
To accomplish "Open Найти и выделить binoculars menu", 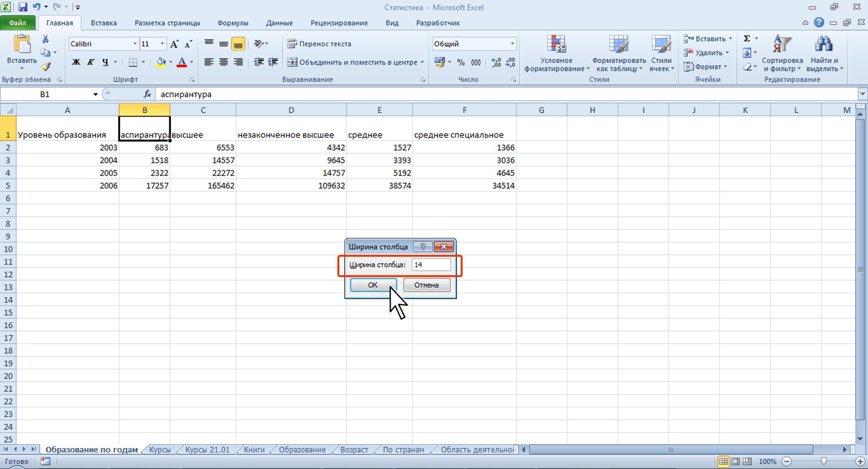I will (x=824, y=53).
